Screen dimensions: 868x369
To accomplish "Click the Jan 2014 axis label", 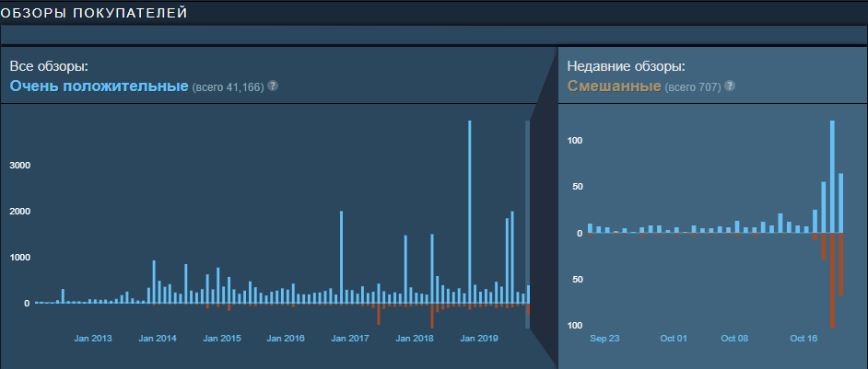I will (x=158, y=339).
